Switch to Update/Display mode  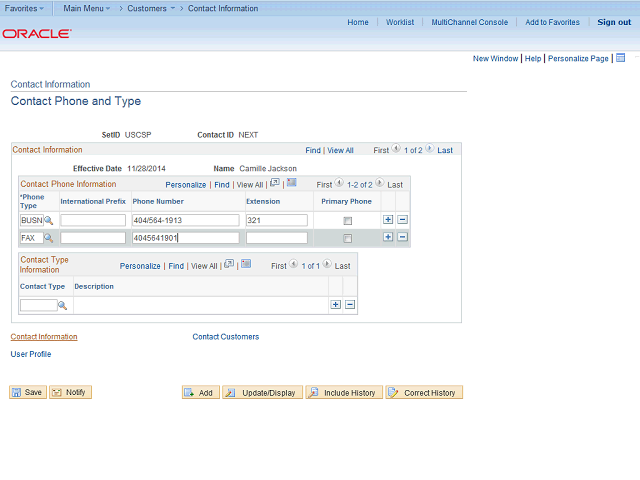262,393
